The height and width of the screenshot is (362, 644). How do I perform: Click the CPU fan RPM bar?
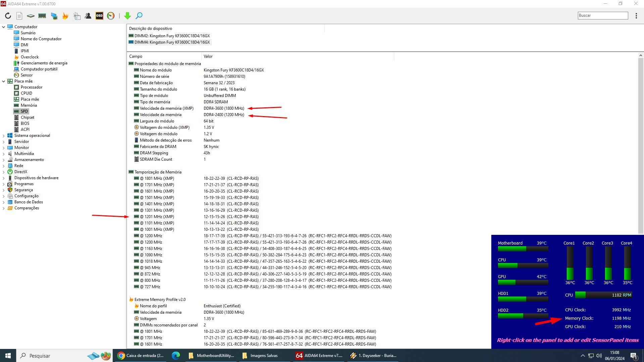[x=603, y=295]
